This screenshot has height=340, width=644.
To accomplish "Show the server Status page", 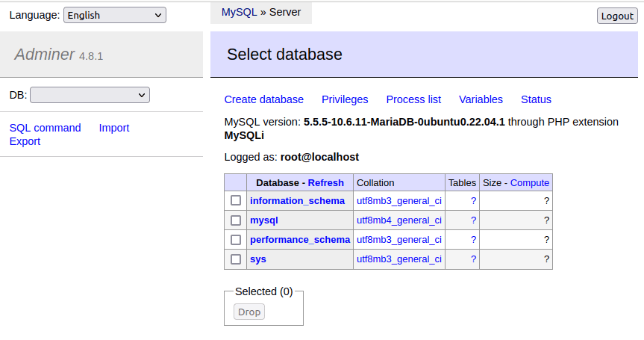I will 536,99.
